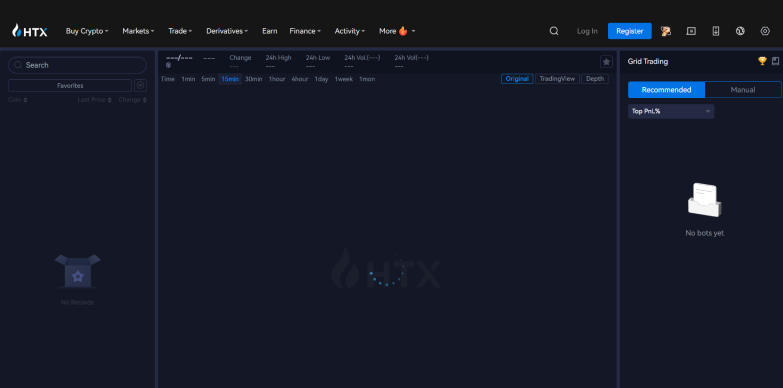This screenshot has width=783, height=388.
Task: Click the 24h High label
Action: [x=278, y=57]
